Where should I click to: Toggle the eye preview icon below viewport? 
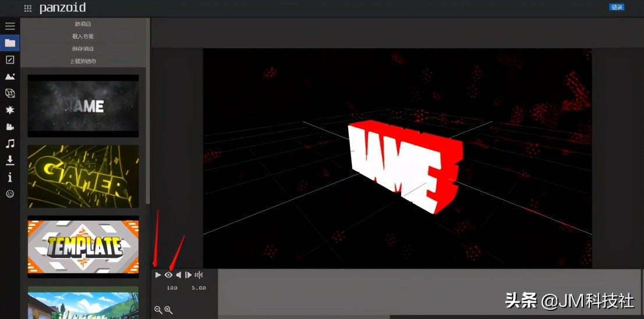(x=168, y=275)
